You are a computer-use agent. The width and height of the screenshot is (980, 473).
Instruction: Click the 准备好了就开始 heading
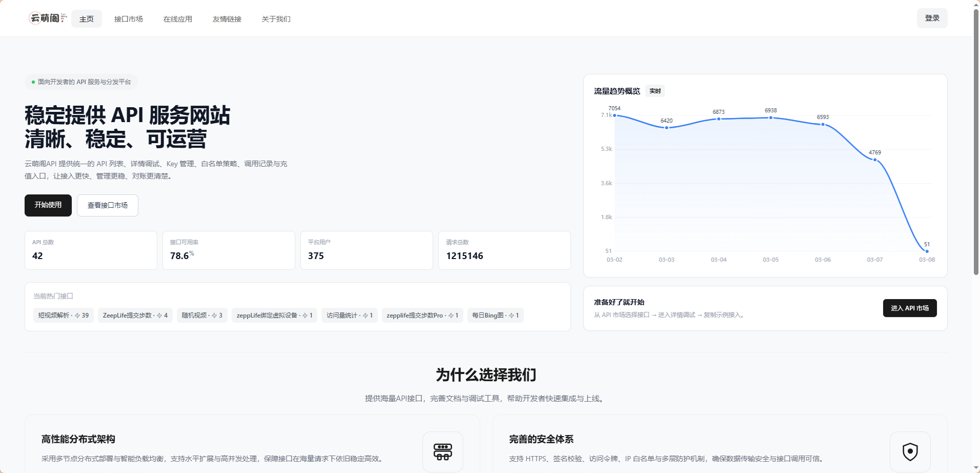pos(619,302)
